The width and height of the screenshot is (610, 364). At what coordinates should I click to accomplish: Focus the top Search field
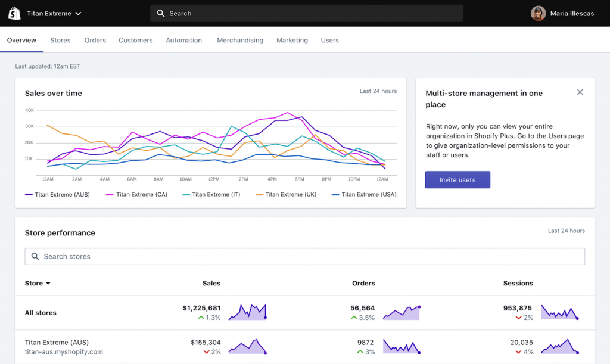point(307,13)
